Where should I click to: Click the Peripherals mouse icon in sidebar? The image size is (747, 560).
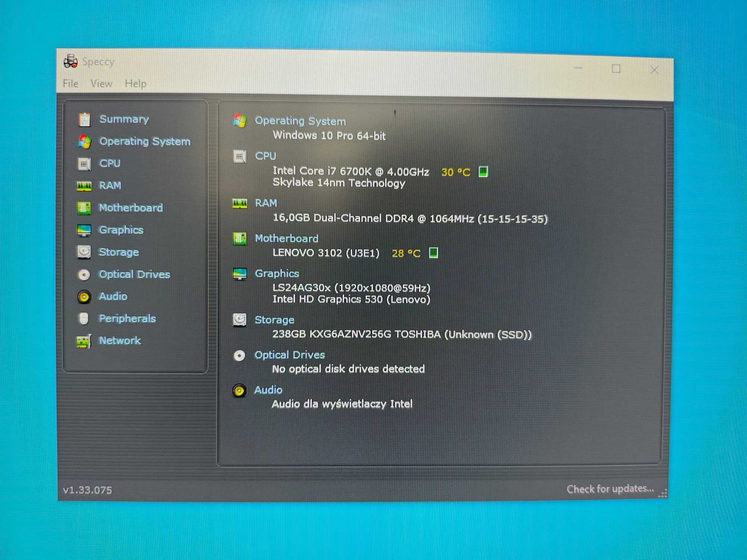84,318
